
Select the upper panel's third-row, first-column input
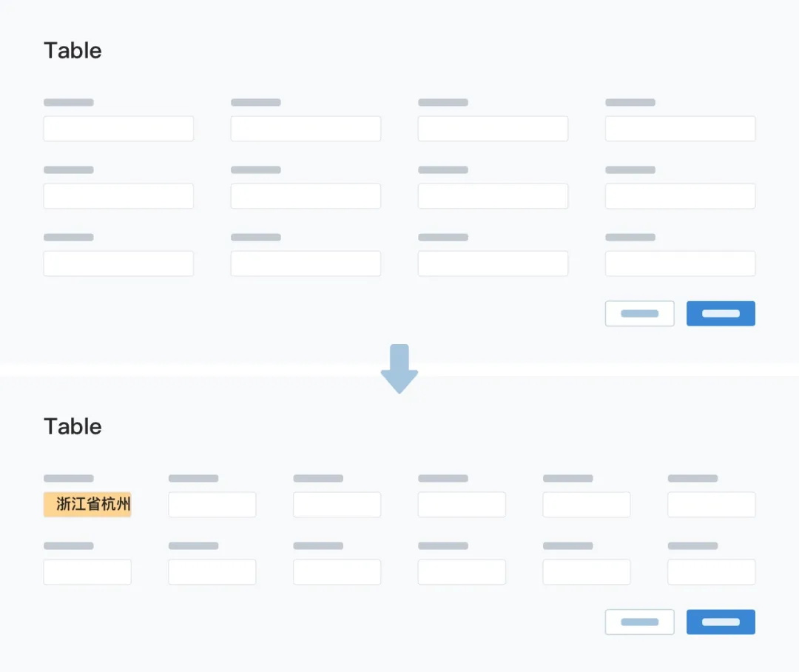118,263
